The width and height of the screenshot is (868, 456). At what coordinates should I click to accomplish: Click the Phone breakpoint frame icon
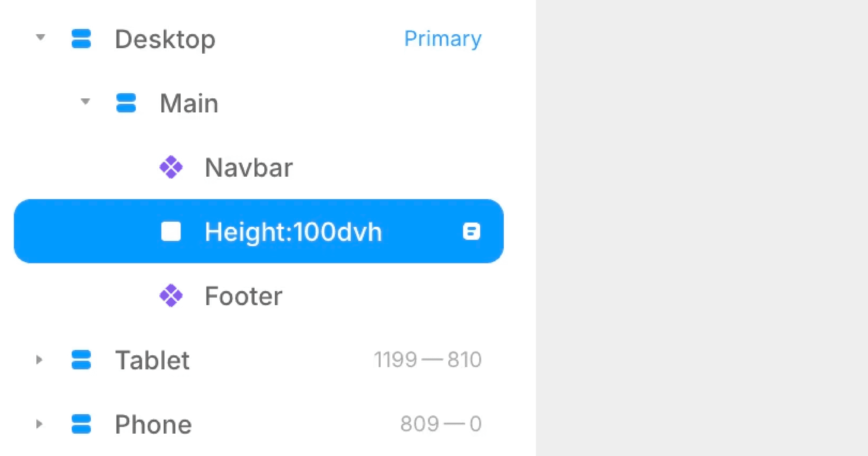click(81, 424)
